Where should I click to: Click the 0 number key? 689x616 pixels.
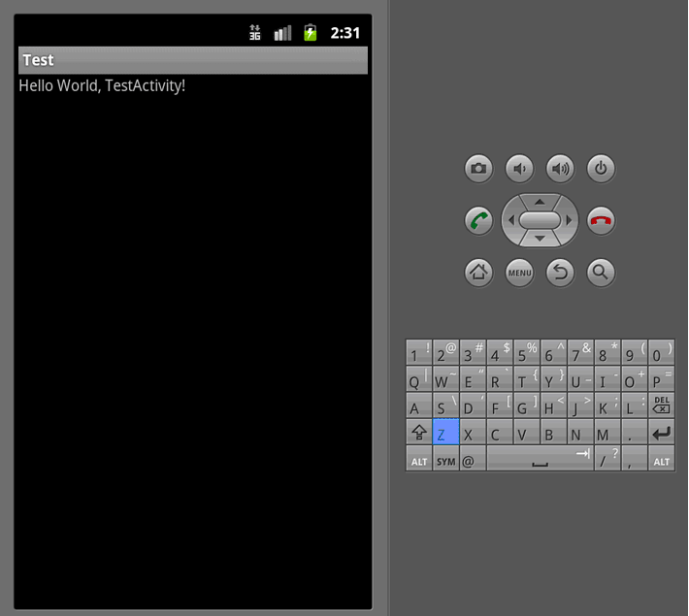tap(661, 352)
